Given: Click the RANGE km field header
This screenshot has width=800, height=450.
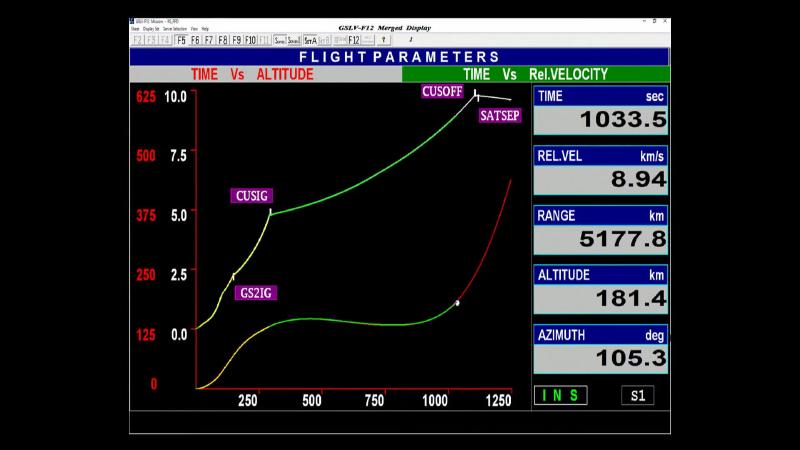Looking at the screenshot, I should click(x=601, y=216).
